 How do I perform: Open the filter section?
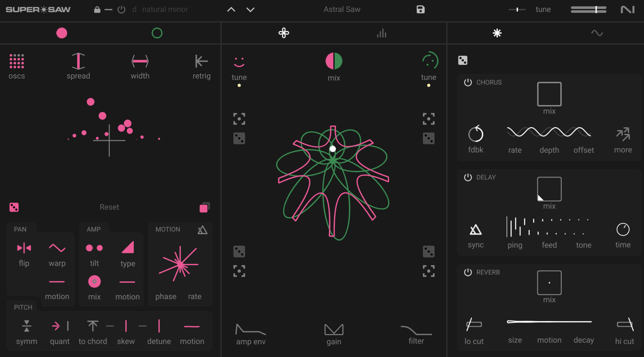pyautogui.click(x=416, y=335)
